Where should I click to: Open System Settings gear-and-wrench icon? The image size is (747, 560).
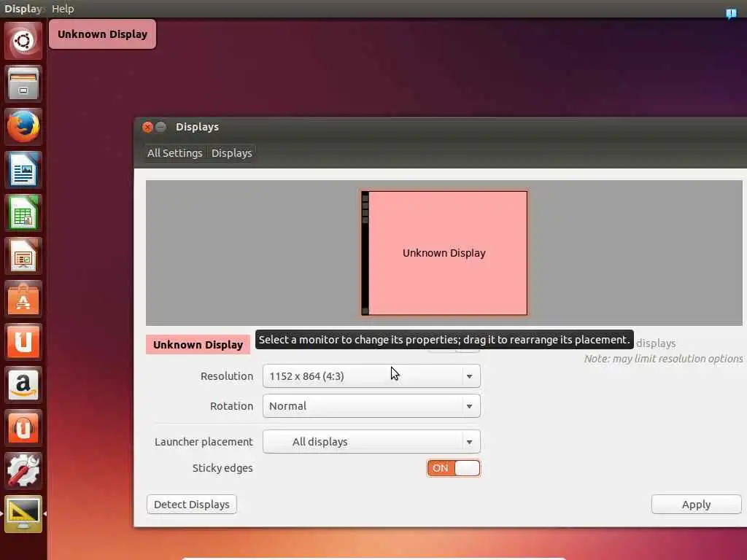click(23, 471)
